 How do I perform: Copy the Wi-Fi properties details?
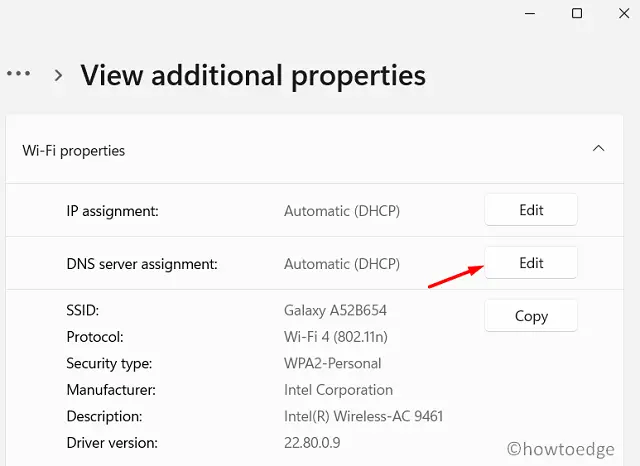pos(531,316)
